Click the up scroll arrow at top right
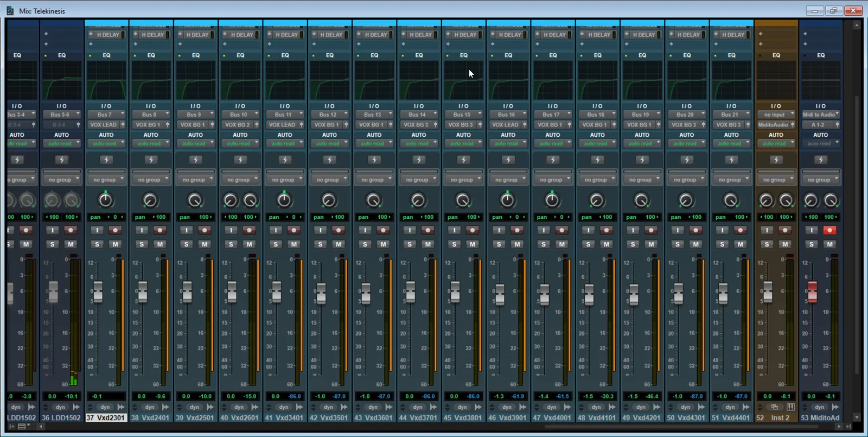Image resolution: width=868 pixels, height=437 pixels. click(x=857, y=25)
